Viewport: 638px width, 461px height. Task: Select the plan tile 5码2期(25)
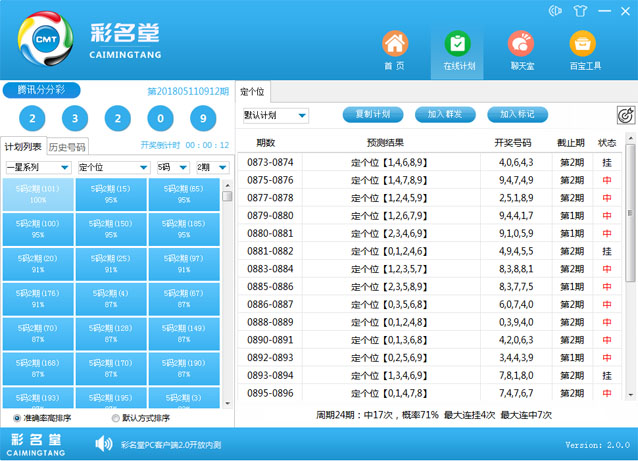(111, 264)
